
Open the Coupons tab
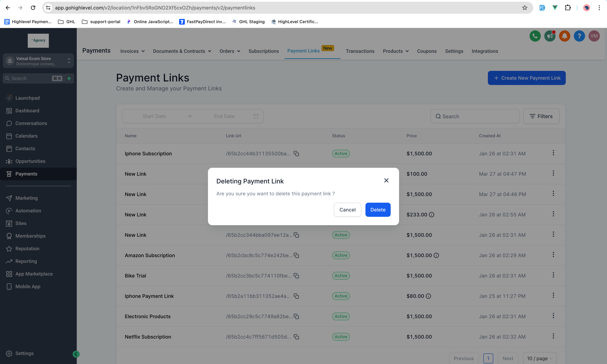coord(427,51)
